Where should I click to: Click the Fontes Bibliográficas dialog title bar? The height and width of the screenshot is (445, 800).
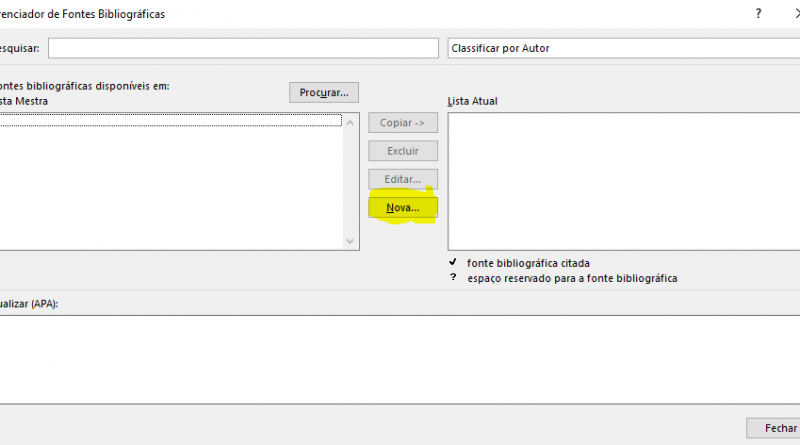(300, 14)
